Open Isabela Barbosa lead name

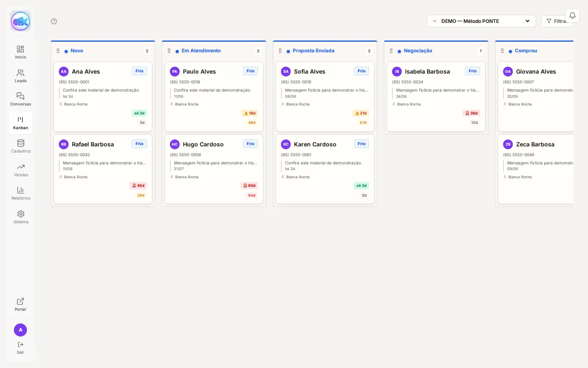[x=428, y=72]
